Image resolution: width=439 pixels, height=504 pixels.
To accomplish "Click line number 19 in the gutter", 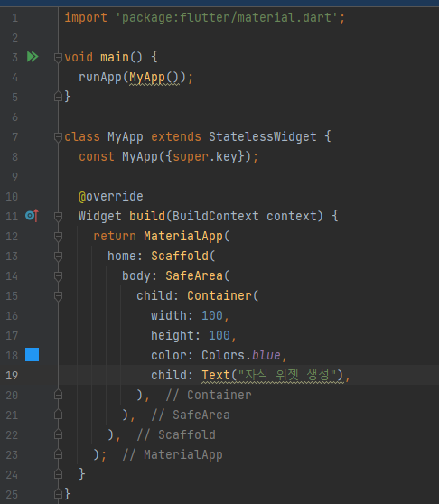I will point(12,375).
